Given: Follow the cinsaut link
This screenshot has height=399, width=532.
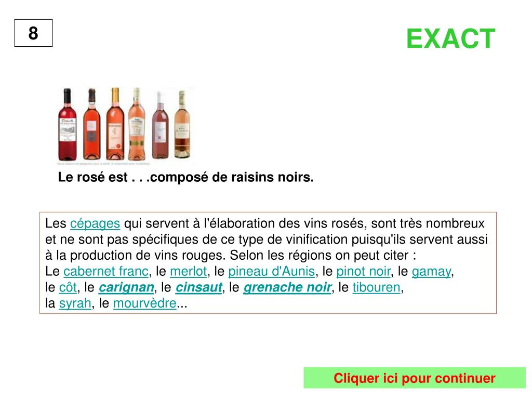Looking at the screenshot, I should (x=199, y=287).
